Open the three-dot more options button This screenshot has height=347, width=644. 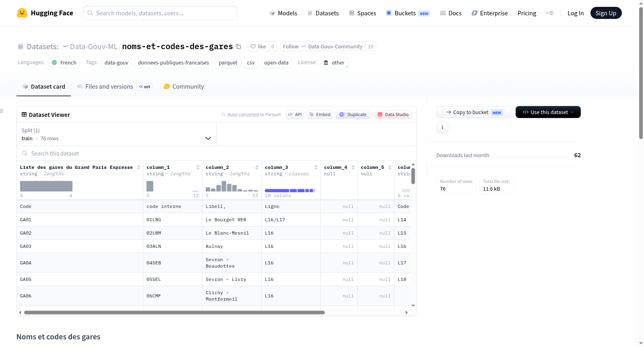click(442, 127)
